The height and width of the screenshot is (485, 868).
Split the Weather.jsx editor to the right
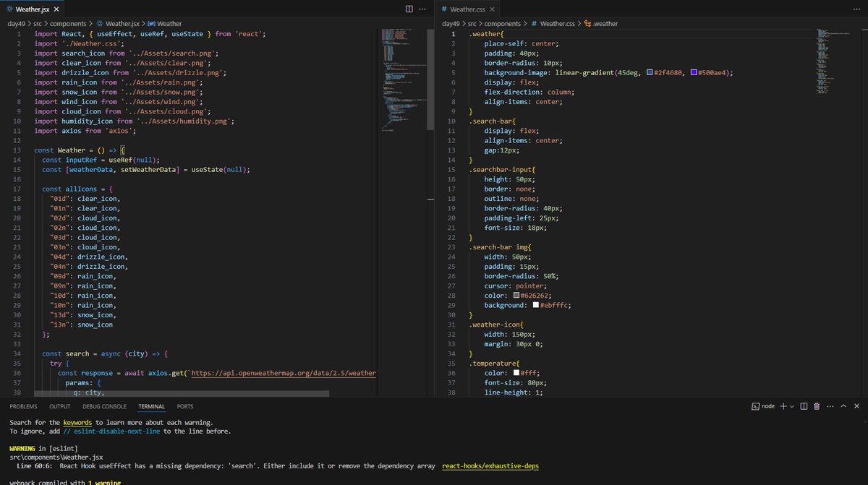409,9
